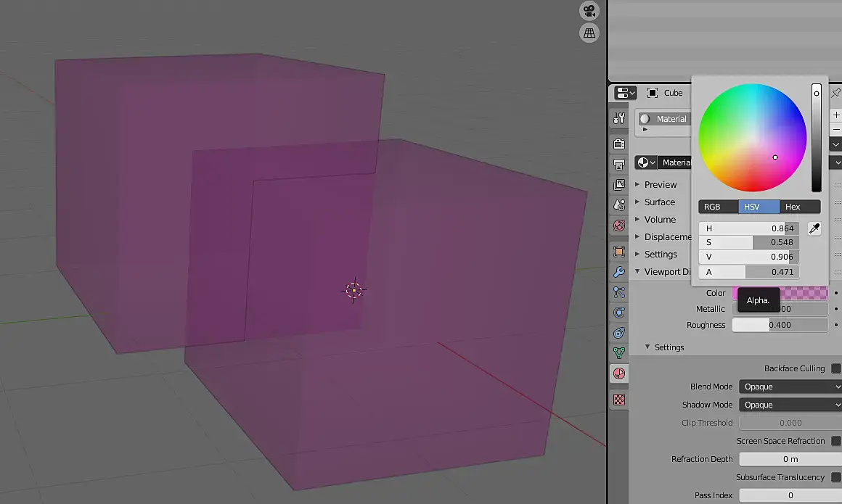Switch perspective/orthographic grid icon in viewport
The image size is (842, 504).
[x=589, y=33]
